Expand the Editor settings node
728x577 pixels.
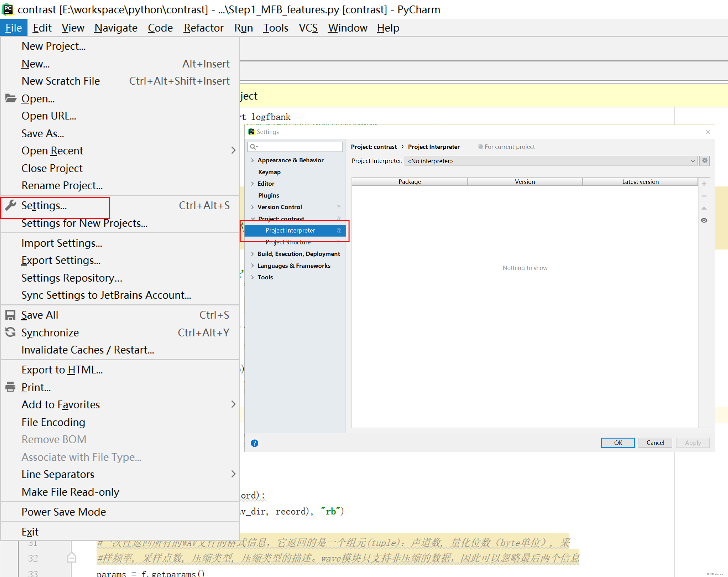coord(252,183)
